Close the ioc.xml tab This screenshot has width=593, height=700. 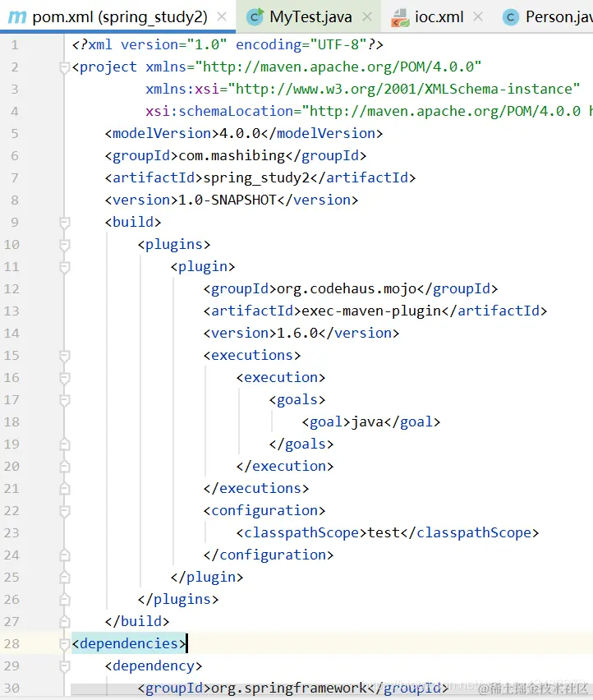coord(478,17)
